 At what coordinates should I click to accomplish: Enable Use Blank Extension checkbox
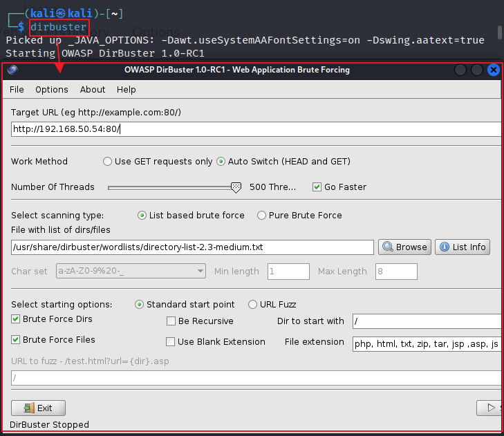[170, 342]
